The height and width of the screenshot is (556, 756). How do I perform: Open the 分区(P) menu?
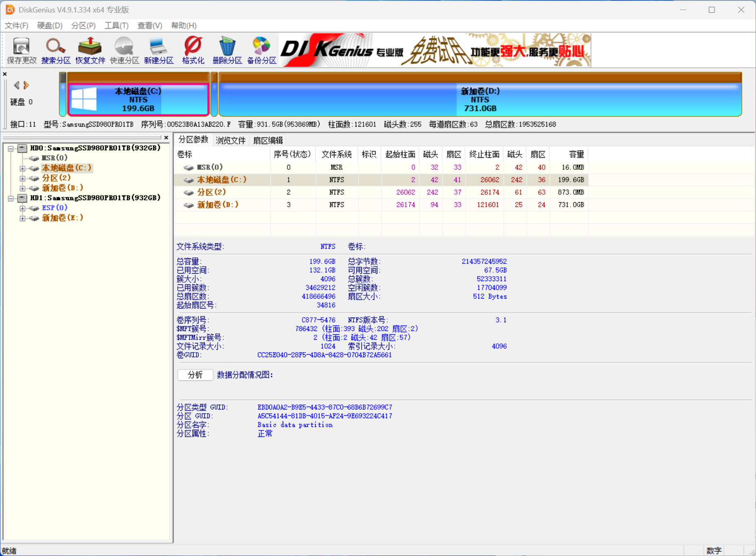pyautogui.click(x=83, y=26)
